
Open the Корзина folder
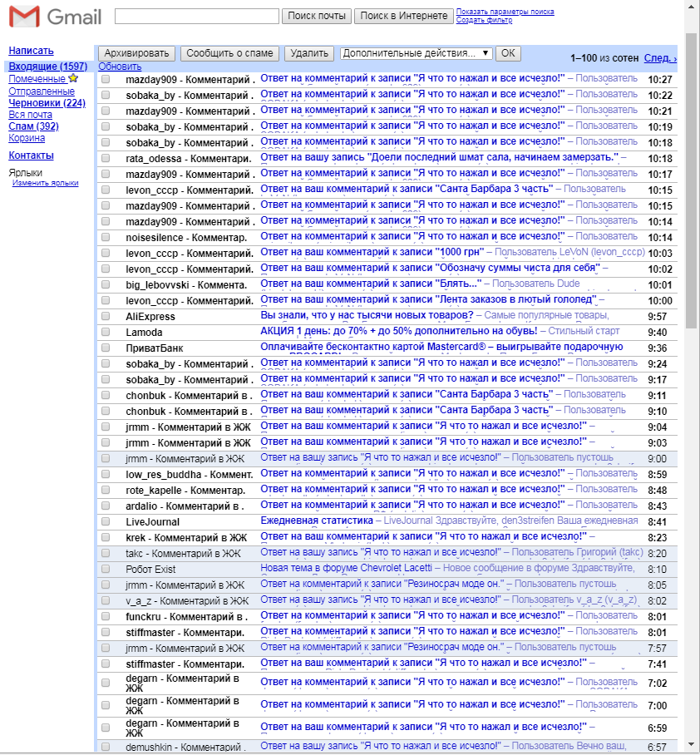[x=27, y=138]
